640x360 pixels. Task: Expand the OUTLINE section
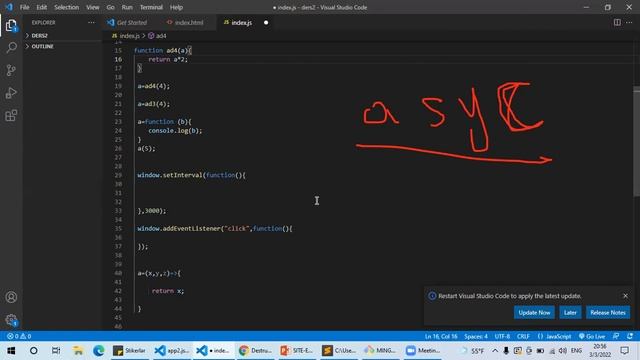coord(42,47)
